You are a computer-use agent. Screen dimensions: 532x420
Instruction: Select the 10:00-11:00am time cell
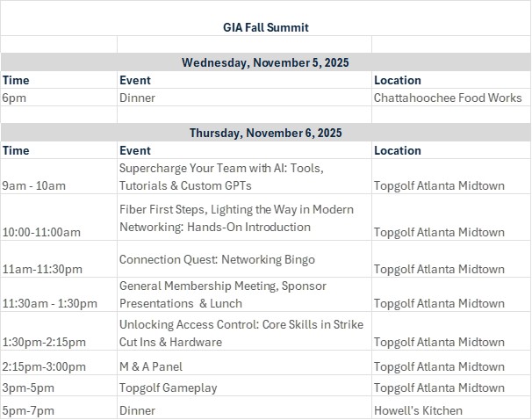[59, 217]
